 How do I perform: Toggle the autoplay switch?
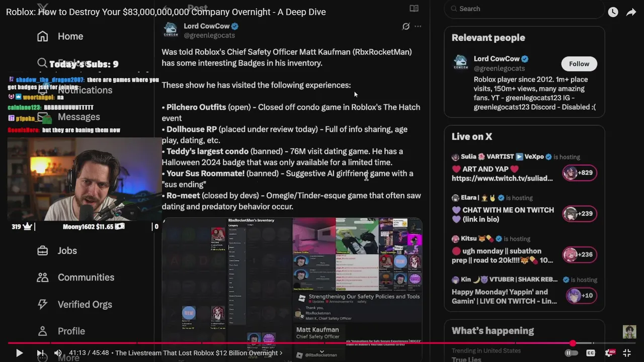click(571, 353)
